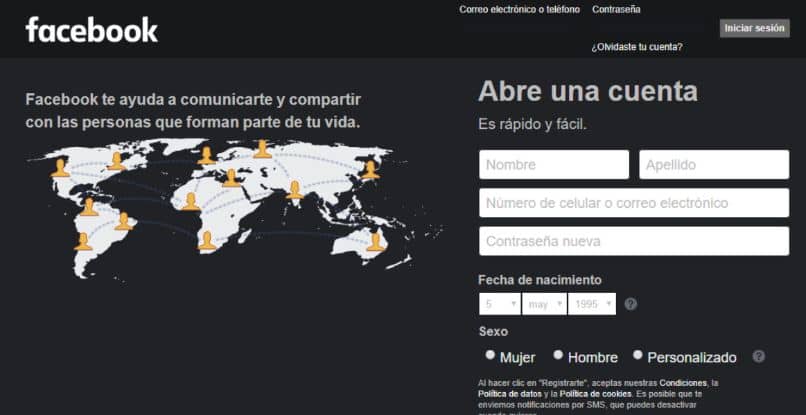Open the birth month dropdown showing may
Viewport: 806px width, 415px height.
(544, 304)
